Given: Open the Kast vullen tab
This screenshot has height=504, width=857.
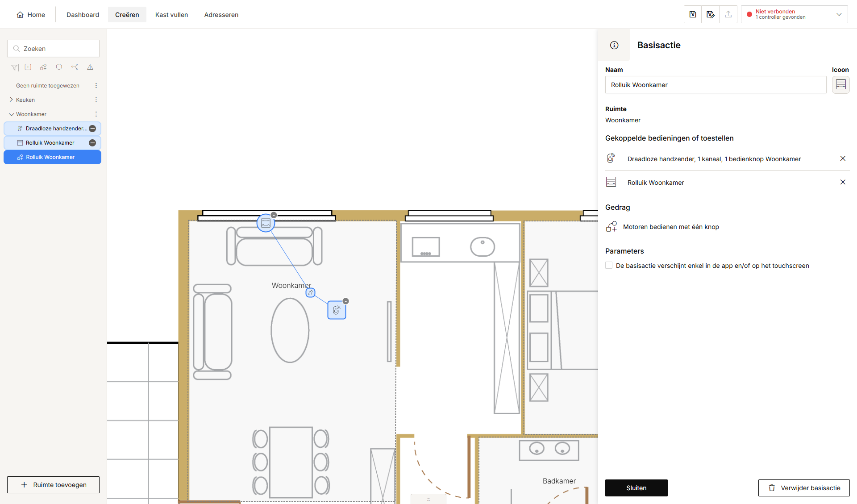Looking at the screenshot, I should 171,15.
